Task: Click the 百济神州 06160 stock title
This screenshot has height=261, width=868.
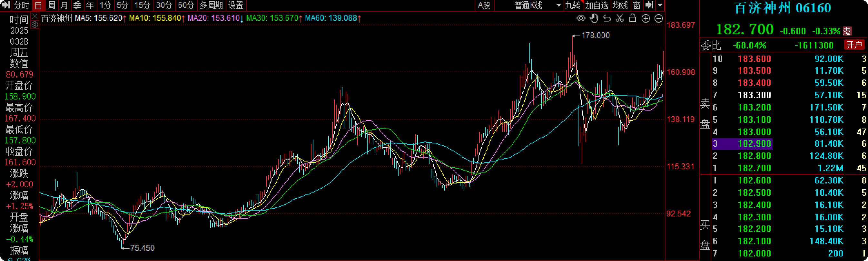Action: [783, 8]
